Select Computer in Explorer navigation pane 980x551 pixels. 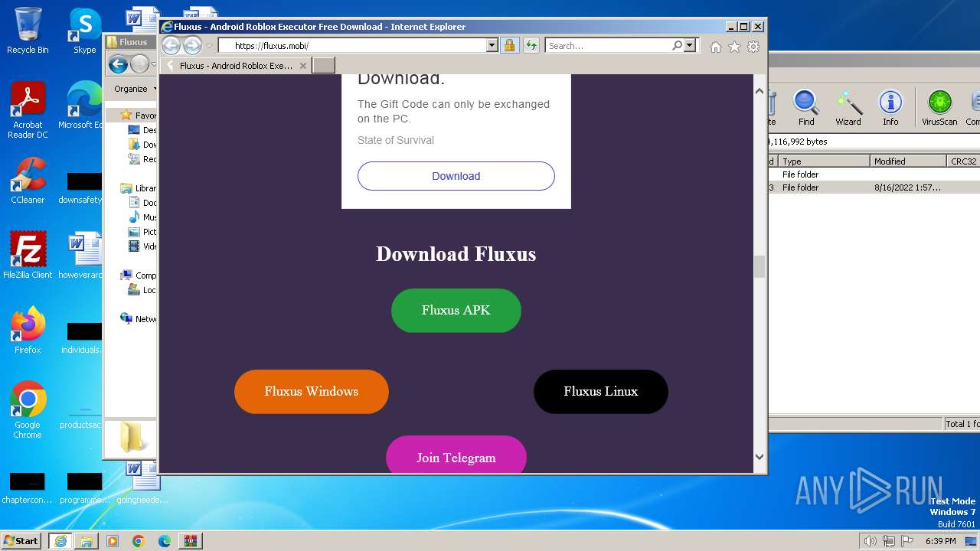[x=139, y=275]
